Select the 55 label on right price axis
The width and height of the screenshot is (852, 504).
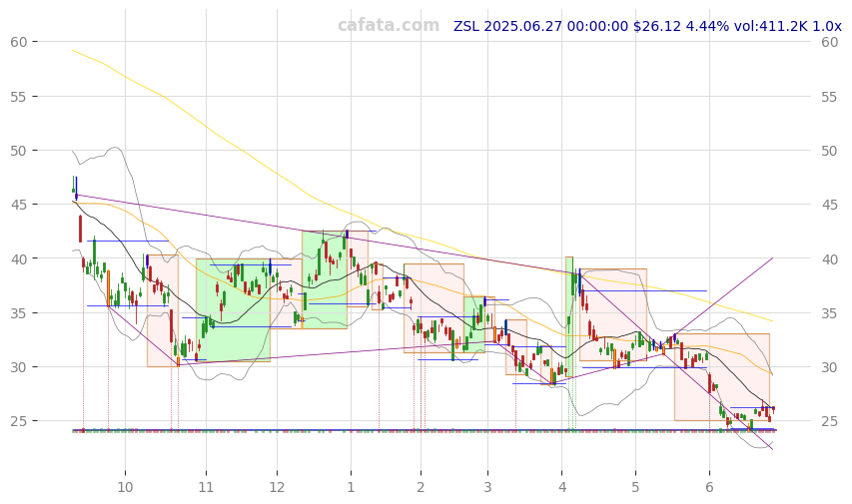click(x=830, y=97)
